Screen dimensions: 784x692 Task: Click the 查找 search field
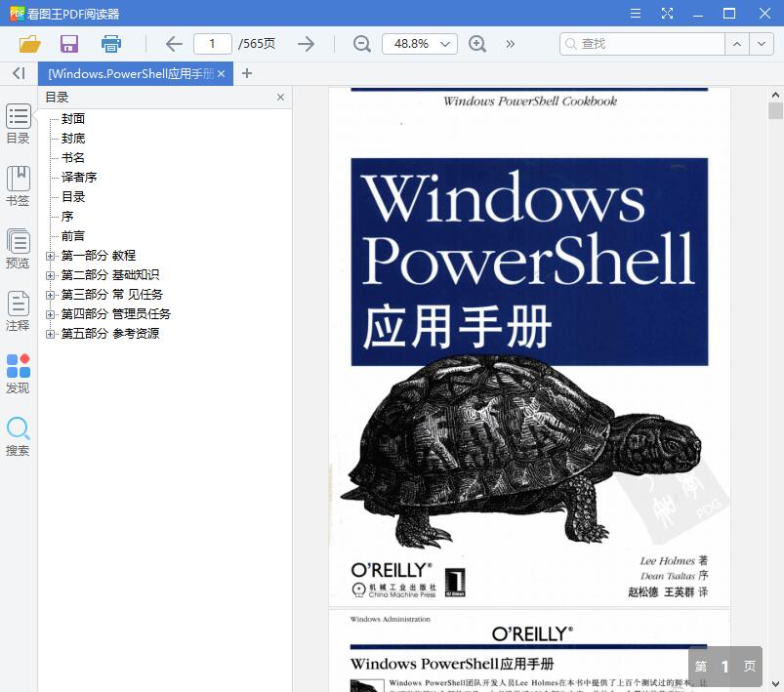coord(642,44)
